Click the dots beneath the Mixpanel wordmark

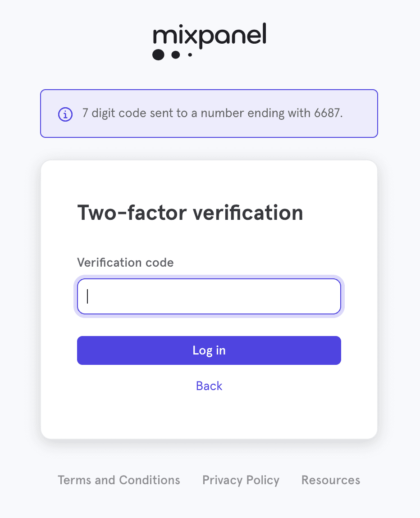(x=172, y=55)
